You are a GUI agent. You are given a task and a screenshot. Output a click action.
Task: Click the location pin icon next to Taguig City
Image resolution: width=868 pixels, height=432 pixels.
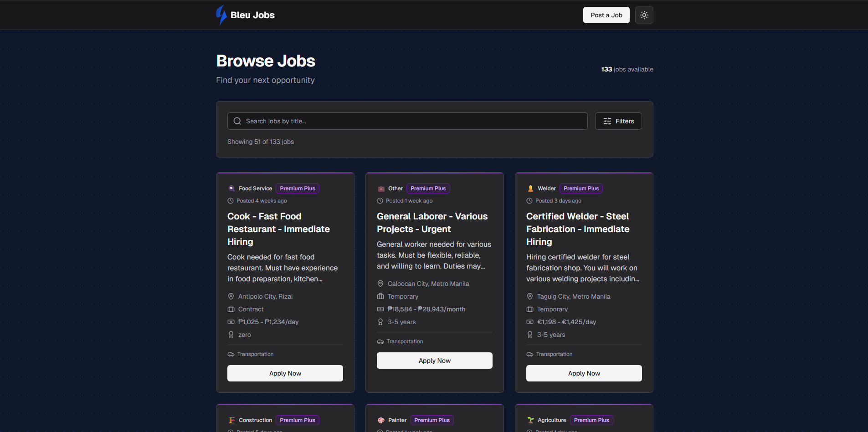pyautogui.click(x=530, y=296)
